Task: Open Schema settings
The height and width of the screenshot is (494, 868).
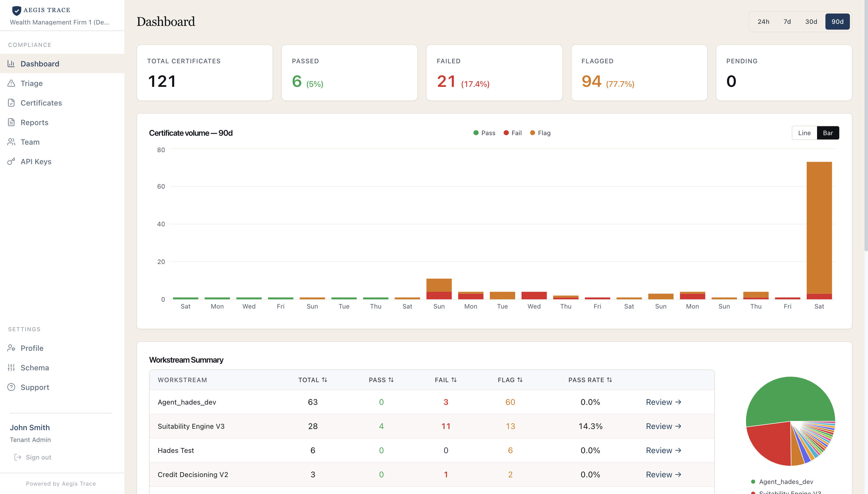Action: click(x=62, y=368)
